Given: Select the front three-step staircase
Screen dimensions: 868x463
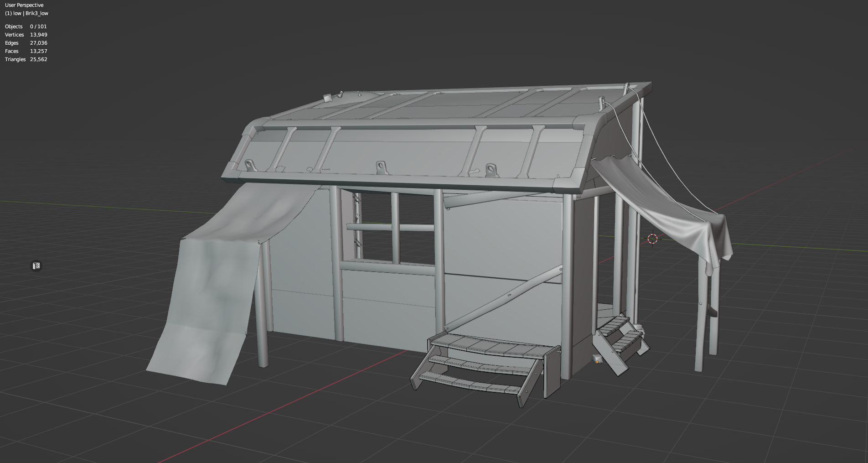Looking at the screenshot, I should pyautogui.click(x=483, y=365).
